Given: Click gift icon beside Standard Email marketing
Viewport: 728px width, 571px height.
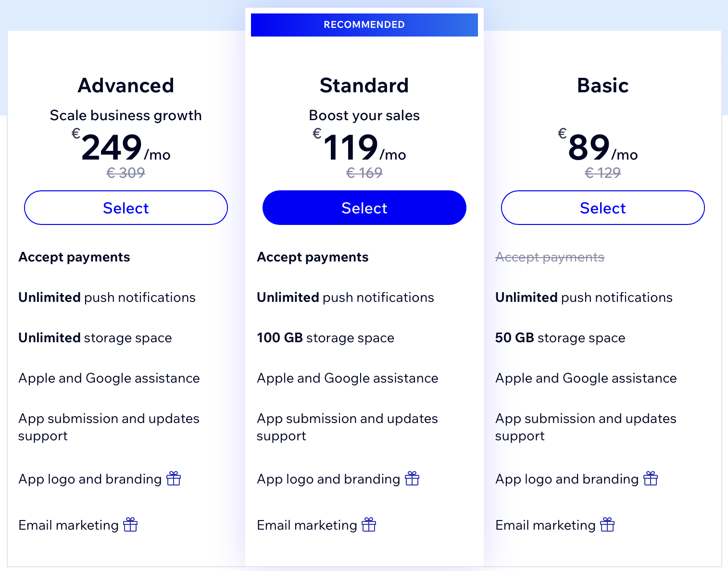Looking at the screenshot, I should [x=369, y=524].
